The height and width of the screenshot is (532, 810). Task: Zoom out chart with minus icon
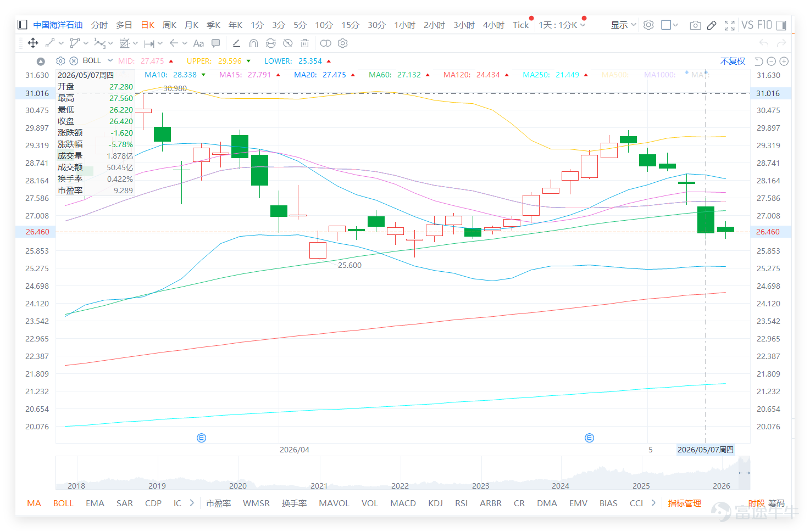click(x=771, y=61)
